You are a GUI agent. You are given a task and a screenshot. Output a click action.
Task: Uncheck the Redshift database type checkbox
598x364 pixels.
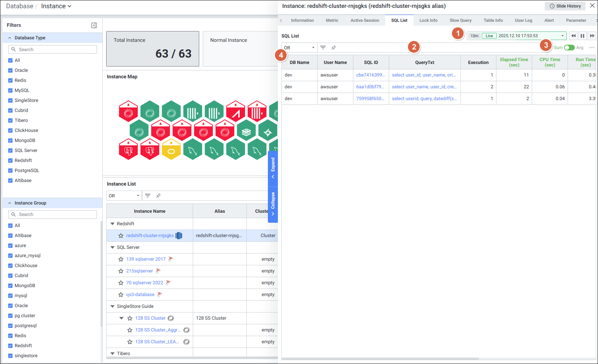[10, 161]
